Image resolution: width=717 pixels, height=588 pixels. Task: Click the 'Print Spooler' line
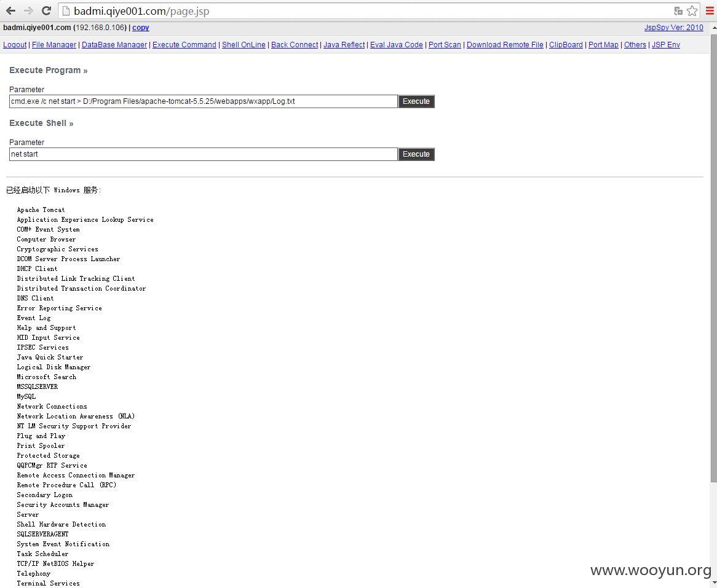(41, 445)
